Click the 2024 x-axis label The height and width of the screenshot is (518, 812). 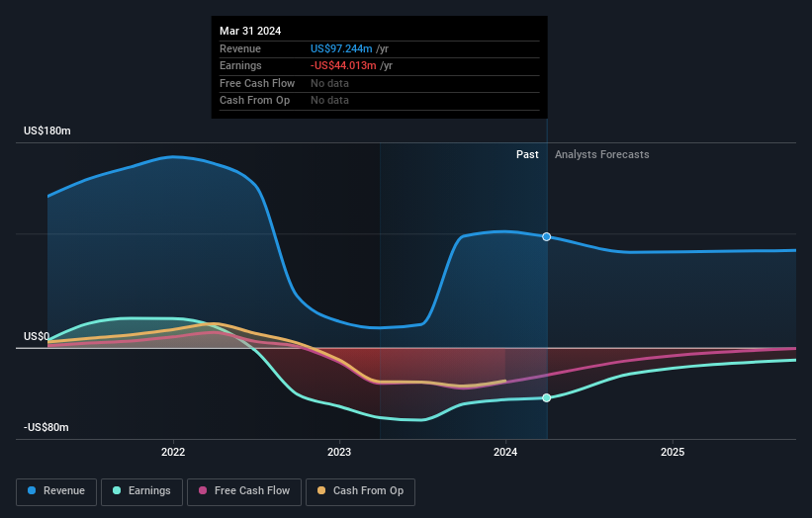(x=505, y=453)
